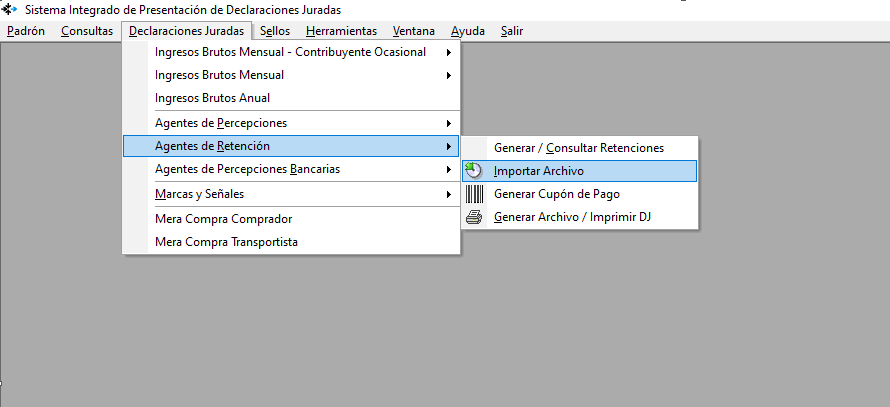The image size is (890, 407).
Task: Open the Consultas menu
Action: click(87, 31)
